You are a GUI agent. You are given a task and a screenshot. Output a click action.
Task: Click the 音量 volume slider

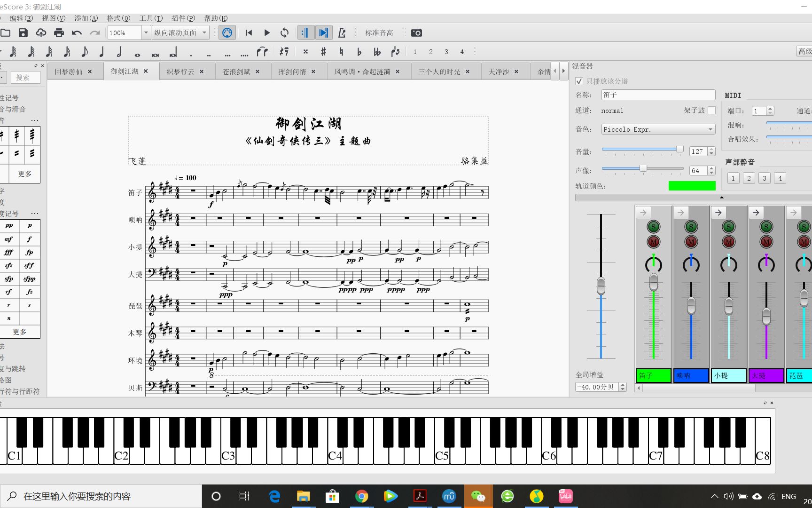pos(642,149)
